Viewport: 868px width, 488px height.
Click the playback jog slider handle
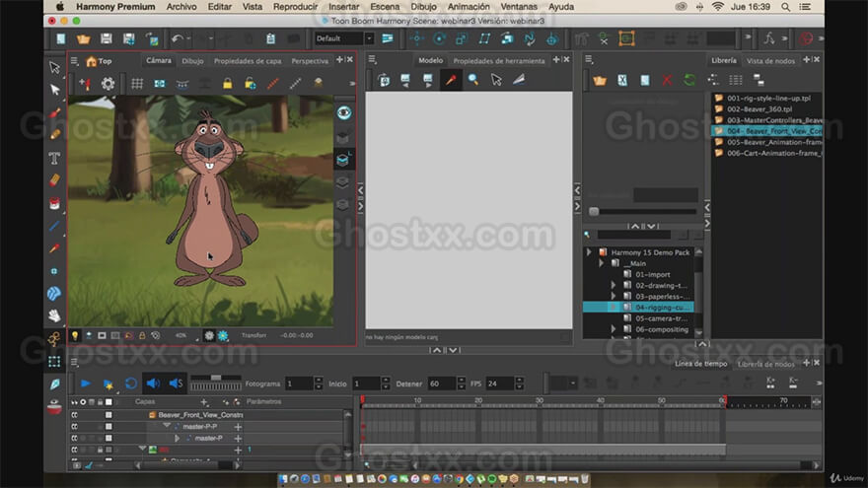point(216,378)
